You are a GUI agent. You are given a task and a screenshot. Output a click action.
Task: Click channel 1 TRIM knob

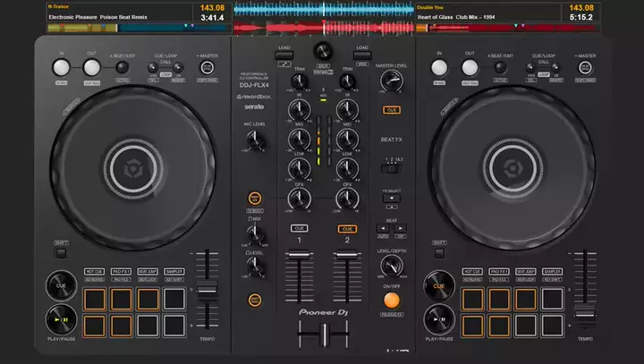point(300,81)
